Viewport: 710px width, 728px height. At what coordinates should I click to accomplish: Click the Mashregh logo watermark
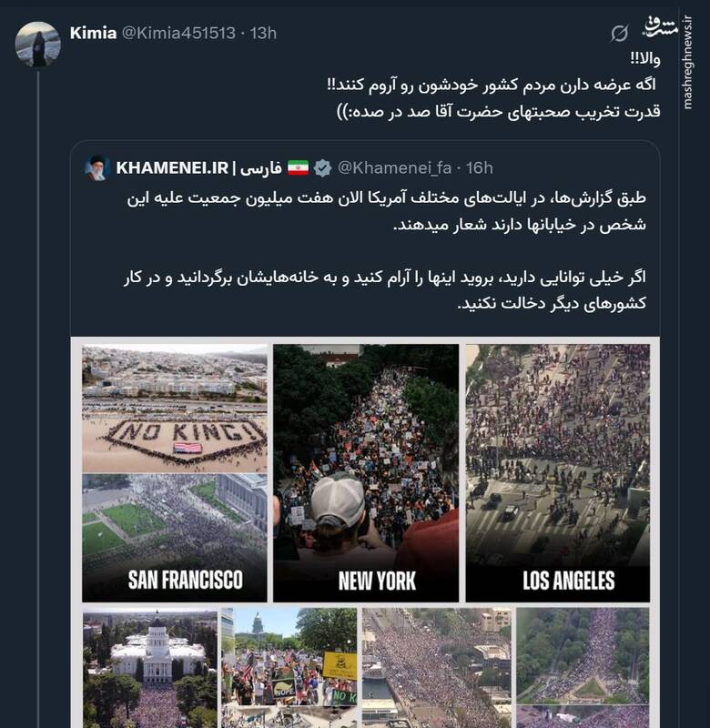tap(660, 27)
